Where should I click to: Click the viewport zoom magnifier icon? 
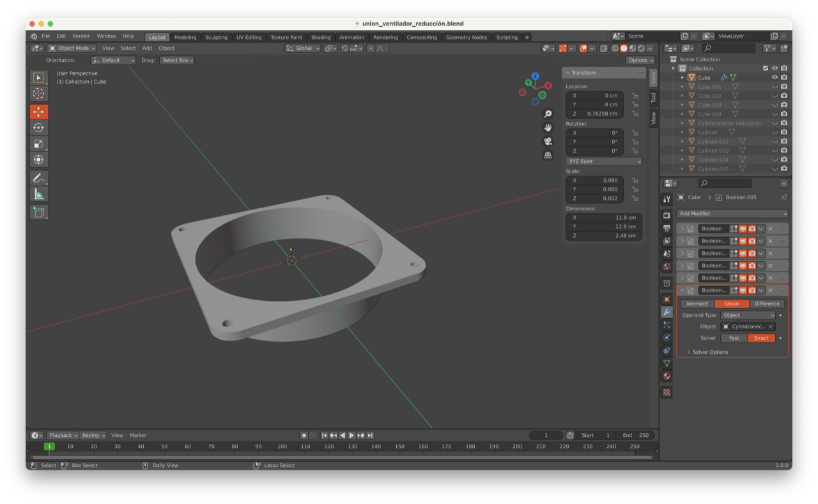click(548, 114)
